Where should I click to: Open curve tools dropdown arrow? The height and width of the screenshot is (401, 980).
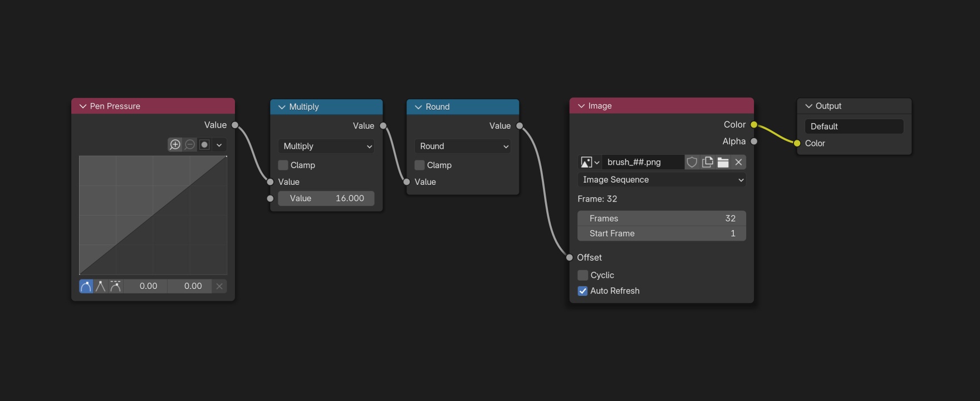(219, 145)
